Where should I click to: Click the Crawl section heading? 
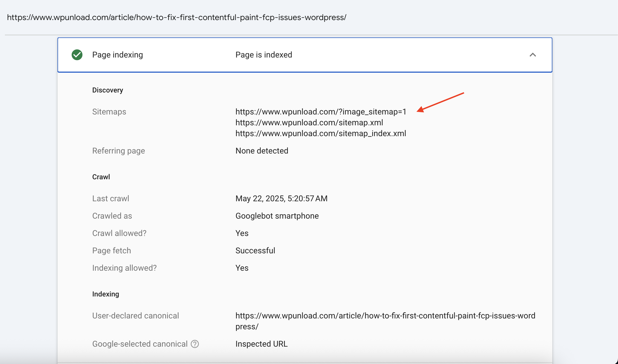tap(101, 177)
